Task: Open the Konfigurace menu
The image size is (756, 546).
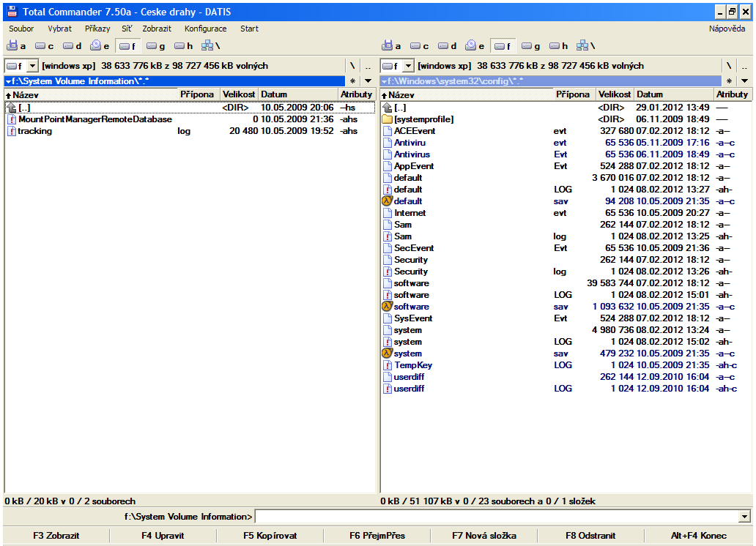Action: click(205, 29)
